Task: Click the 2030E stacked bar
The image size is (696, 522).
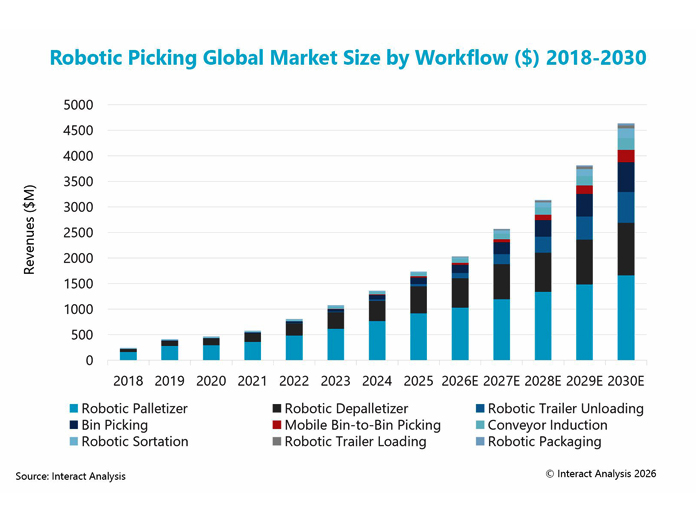Action: (626, 242)
